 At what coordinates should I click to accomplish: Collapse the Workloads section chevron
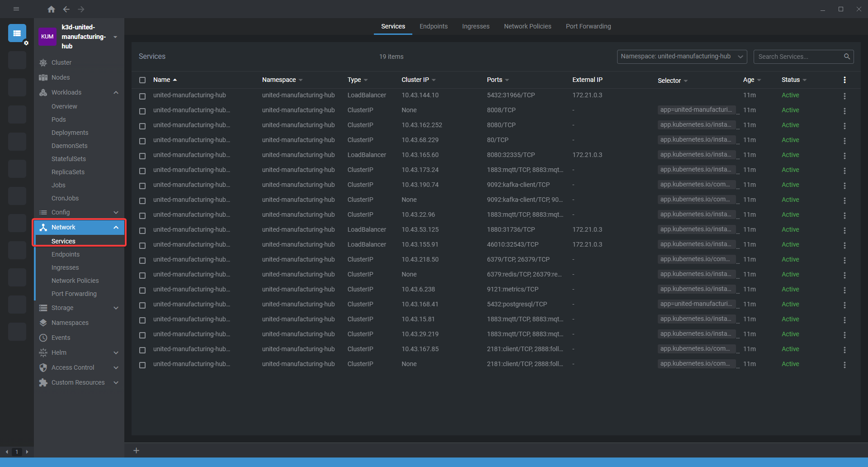pos(116,92)
